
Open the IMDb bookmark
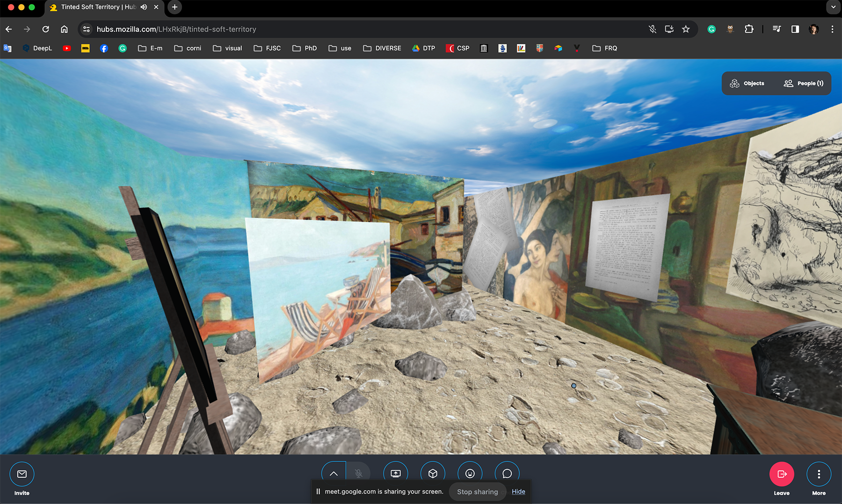(85, 48)
